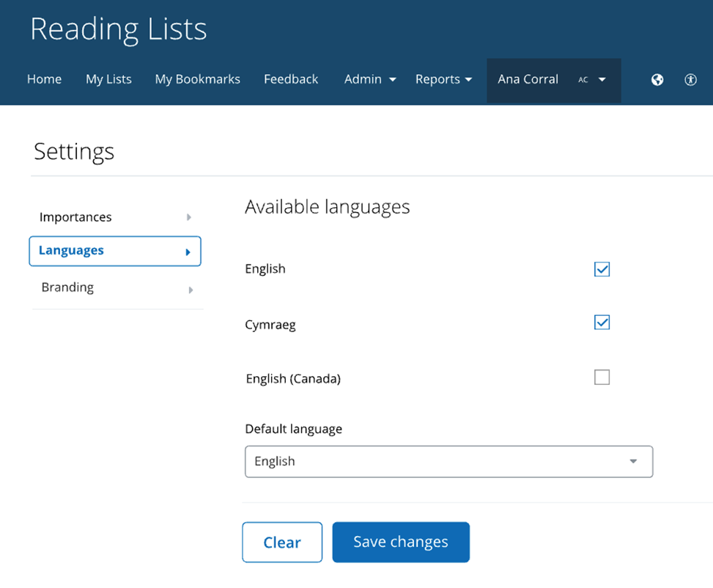
Task: Select the Languages settings section
Action: point(115,251)
